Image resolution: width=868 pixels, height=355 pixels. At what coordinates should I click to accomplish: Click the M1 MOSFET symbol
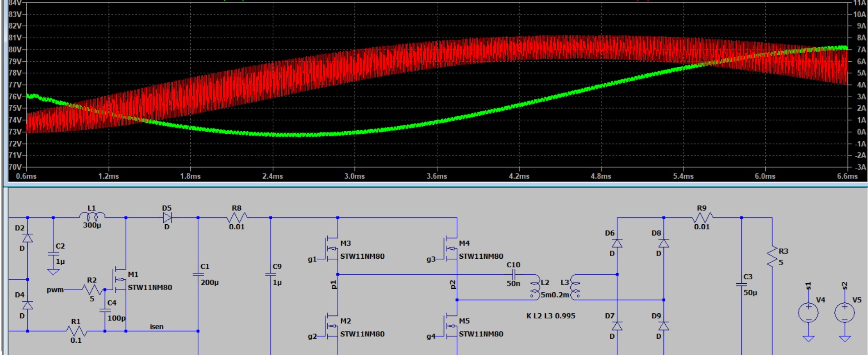click(x=120, y=280)
